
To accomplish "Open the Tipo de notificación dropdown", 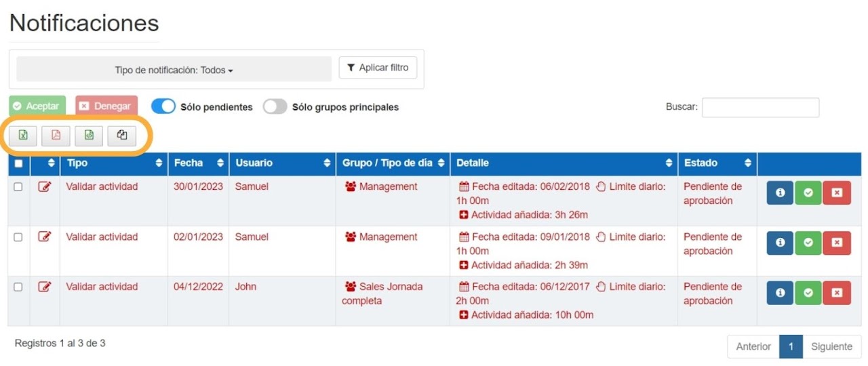I will pos(174,70).
